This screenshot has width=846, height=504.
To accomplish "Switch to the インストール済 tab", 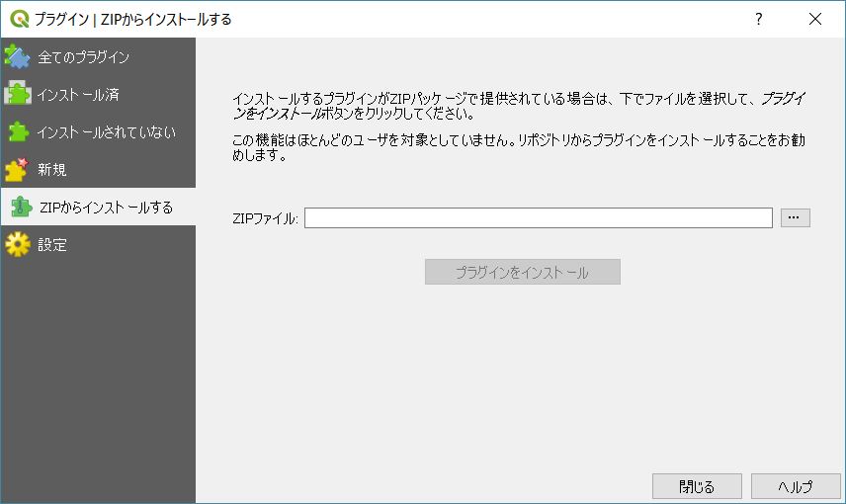I will [98, 94].
